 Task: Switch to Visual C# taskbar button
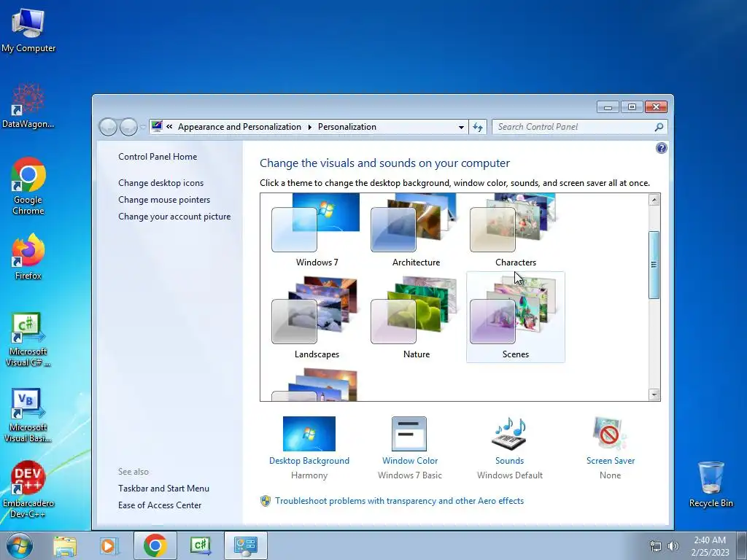[x=200, y=545]
